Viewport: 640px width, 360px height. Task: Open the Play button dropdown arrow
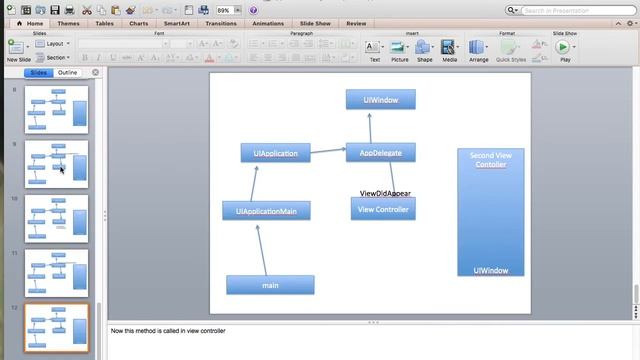click(574, 47)
